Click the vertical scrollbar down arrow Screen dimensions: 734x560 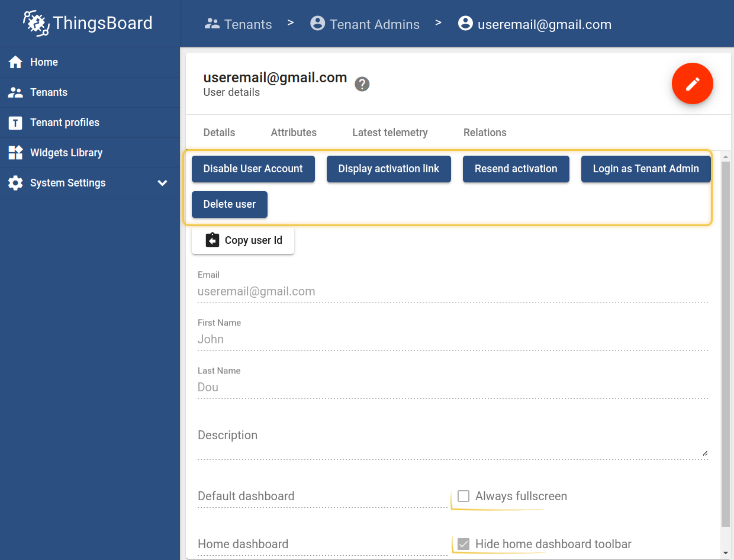726,553
